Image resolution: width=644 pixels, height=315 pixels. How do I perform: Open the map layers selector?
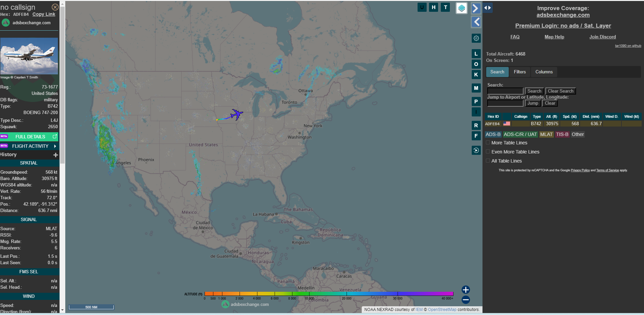coord(462,8)
